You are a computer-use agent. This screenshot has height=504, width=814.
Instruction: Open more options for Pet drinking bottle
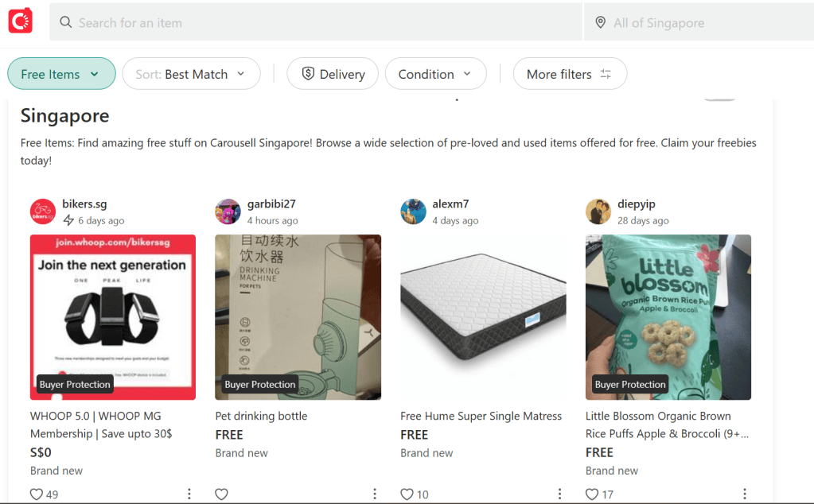coord(374,494)
